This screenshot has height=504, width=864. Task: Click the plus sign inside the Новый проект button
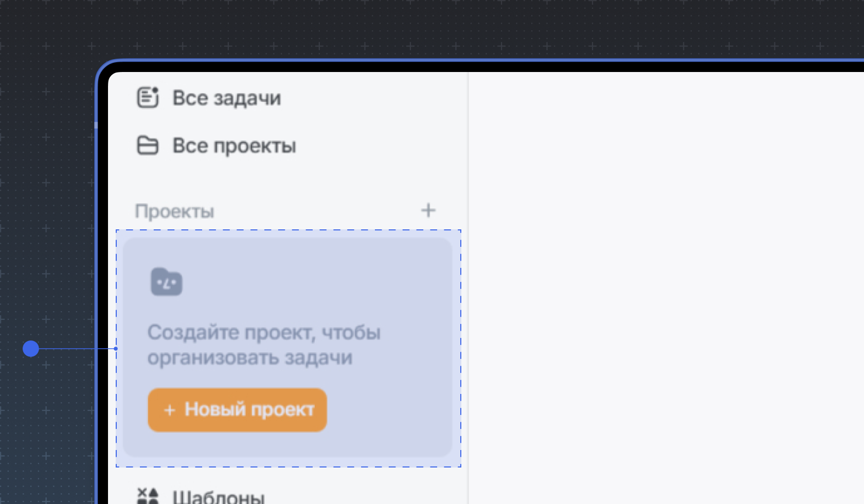pos(169,410)
